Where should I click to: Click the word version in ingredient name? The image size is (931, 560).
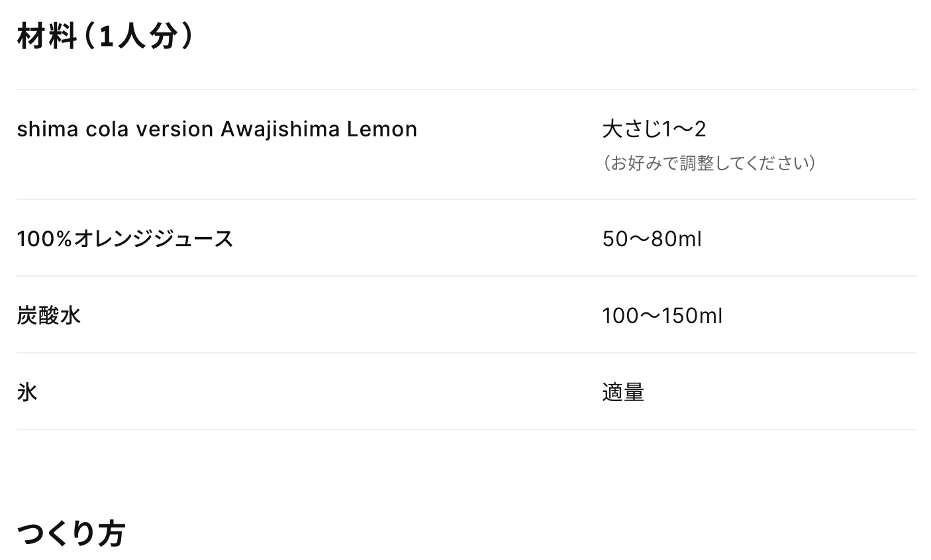[175, 129]
